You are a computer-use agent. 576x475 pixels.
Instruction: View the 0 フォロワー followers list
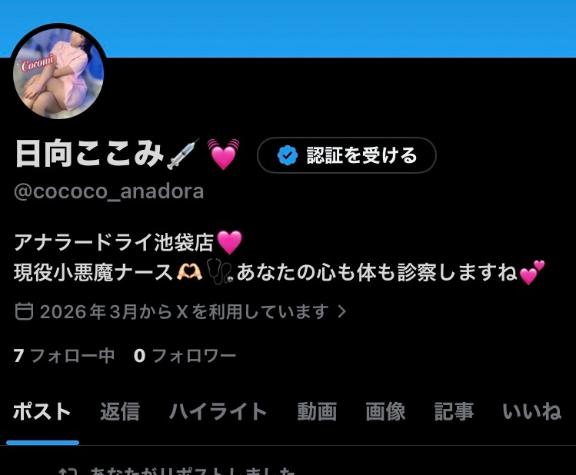pyautogui.click(x=184, y=356)
